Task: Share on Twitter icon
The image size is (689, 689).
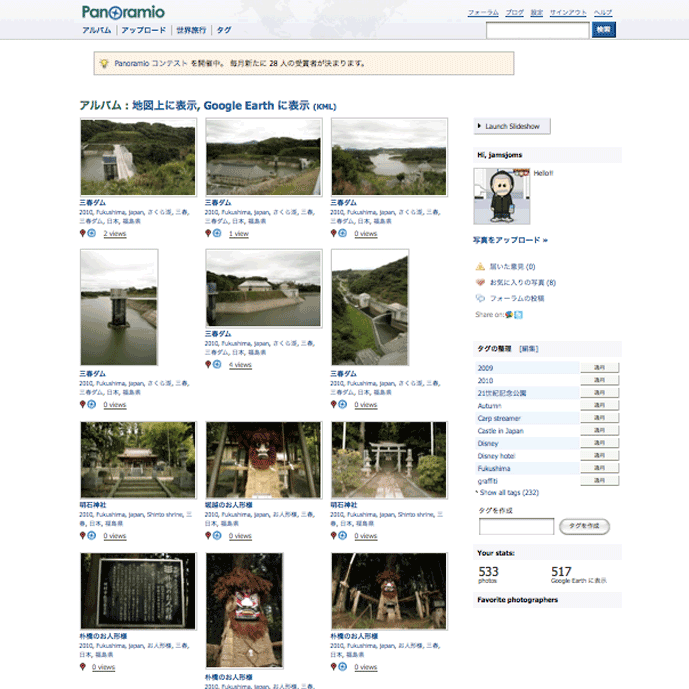Action: pyautogui.click(x=519, y=315)
